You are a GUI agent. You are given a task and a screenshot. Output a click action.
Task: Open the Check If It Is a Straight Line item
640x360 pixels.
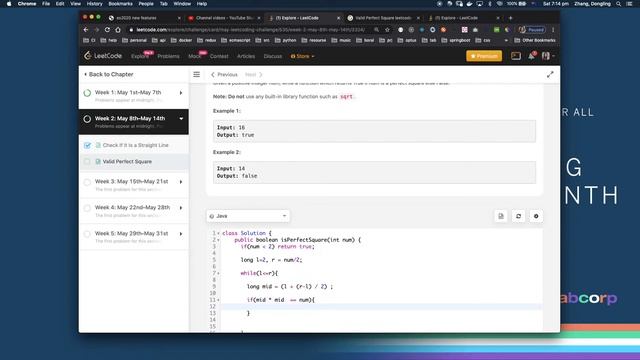(x=135, y=145)
